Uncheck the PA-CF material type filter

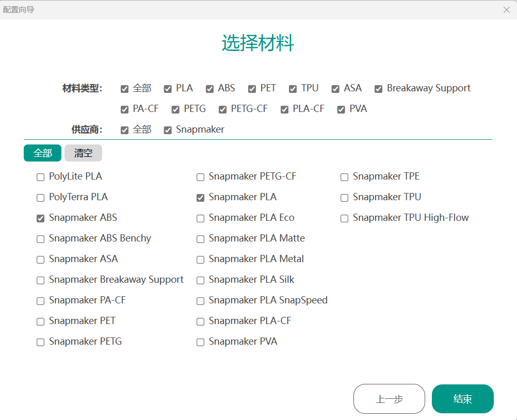point(125,109)
